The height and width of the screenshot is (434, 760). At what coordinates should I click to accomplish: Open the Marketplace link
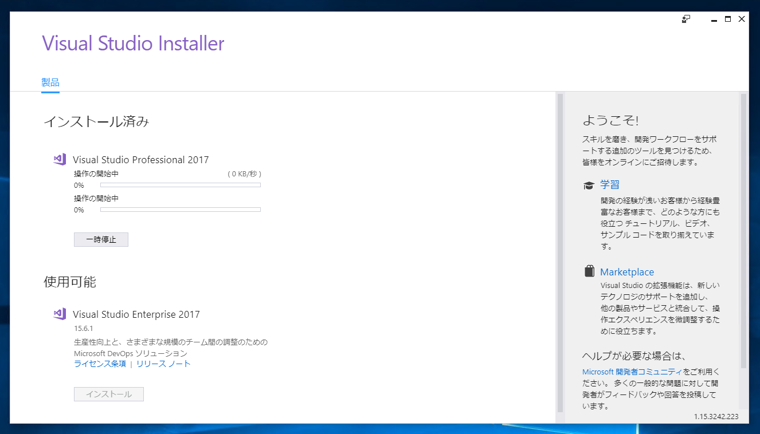click(627, 272)
